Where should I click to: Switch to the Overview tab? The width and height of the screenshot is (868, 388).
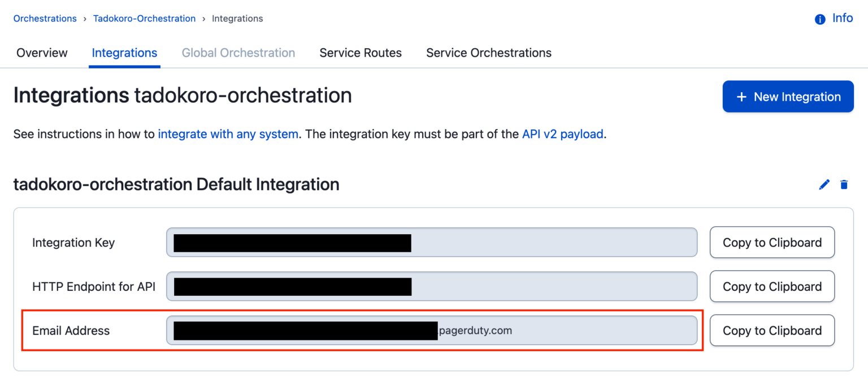click(41, 53)
